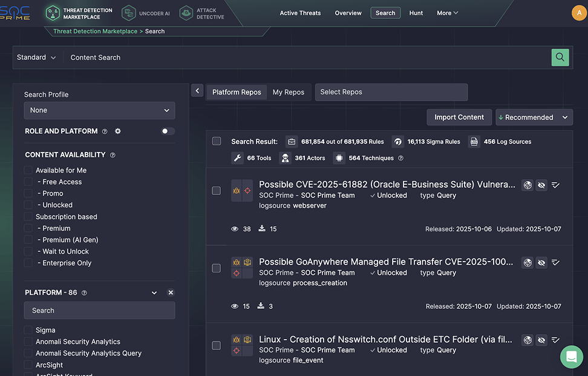The height and width of the screenshot is (376, 588).
Task: Open the Recommended sorting dropdown
Action: [534, 117]
